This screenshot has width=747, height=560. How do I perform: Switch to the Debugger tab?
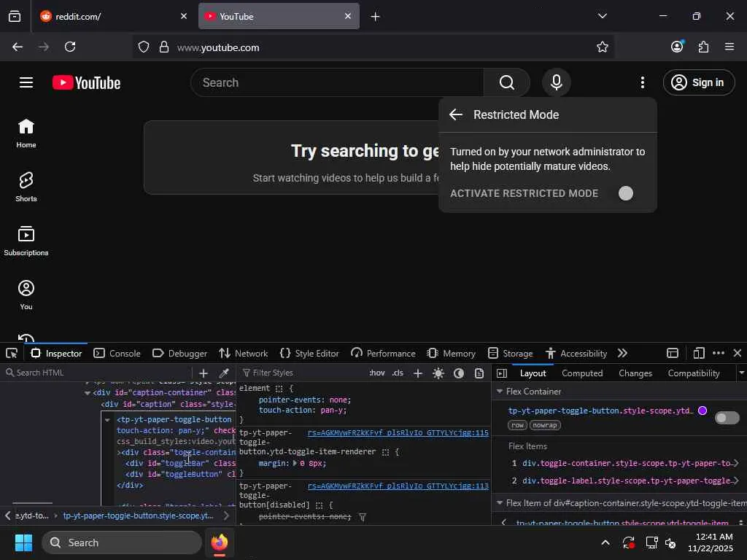point(179,354)
